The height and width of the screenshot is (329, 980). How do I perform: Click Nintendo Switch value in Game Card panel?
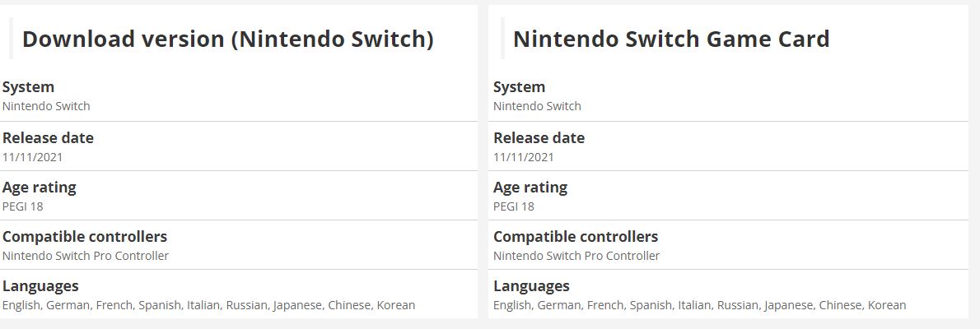[537, 106]
